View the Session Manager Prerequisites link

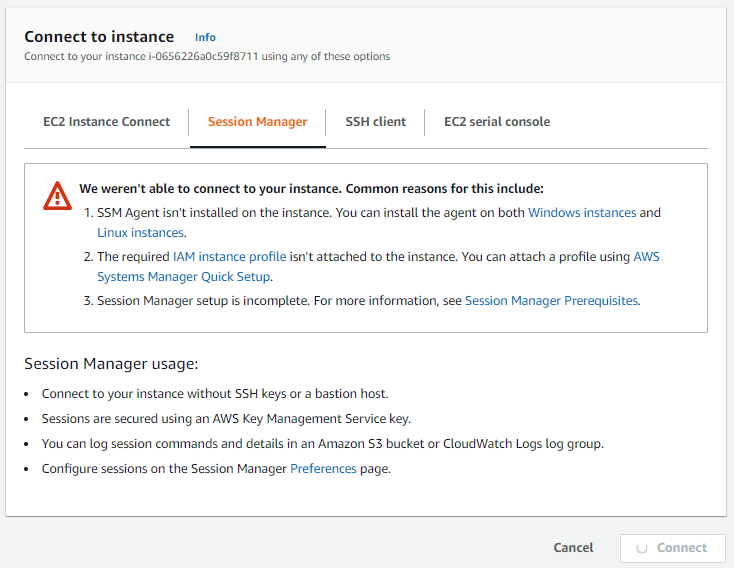pyautogui.click(x=551, y=300)
